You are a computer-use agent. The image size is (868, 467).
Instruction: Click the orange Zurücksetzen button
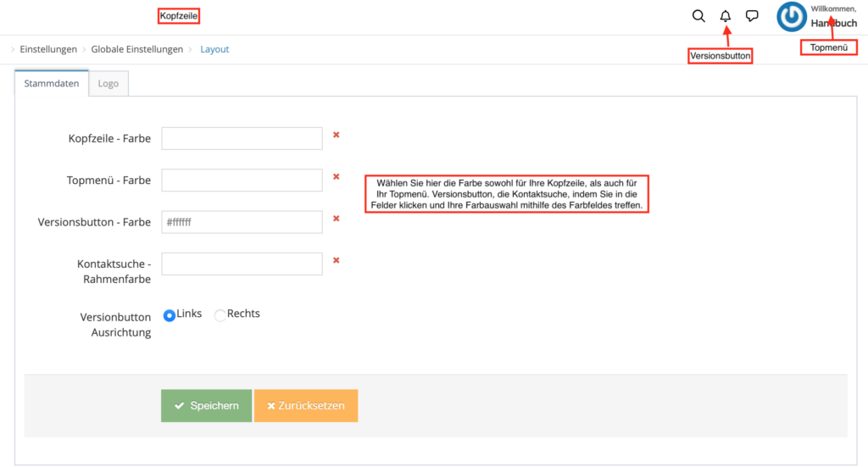coord(306,406)
